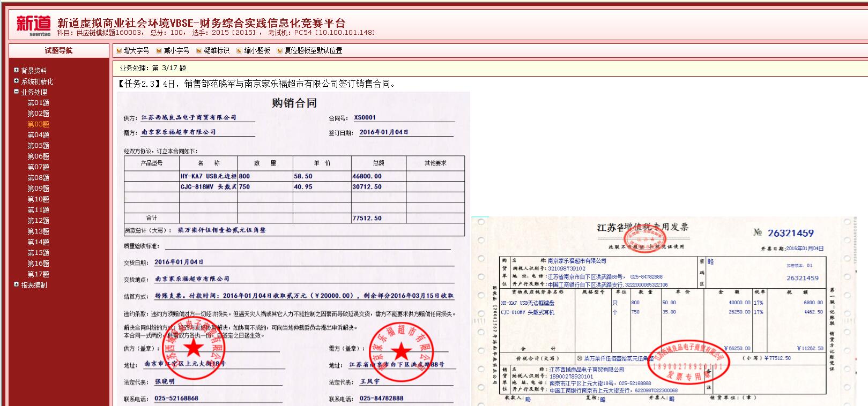Expand the 报表编制 tree node
This screenshot has height=406, width=868.
point(17,284)
